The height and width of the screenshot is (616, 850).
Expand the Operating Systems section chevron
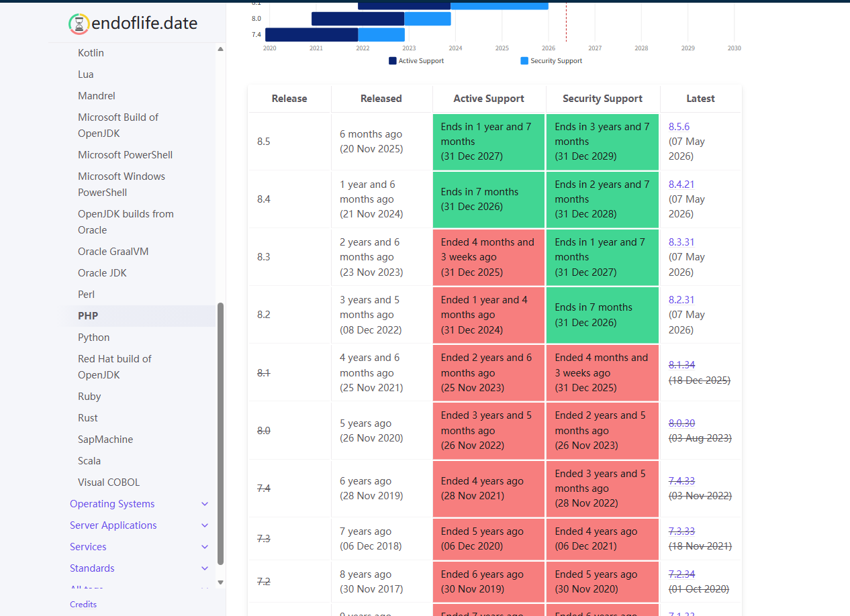(205, 504)
